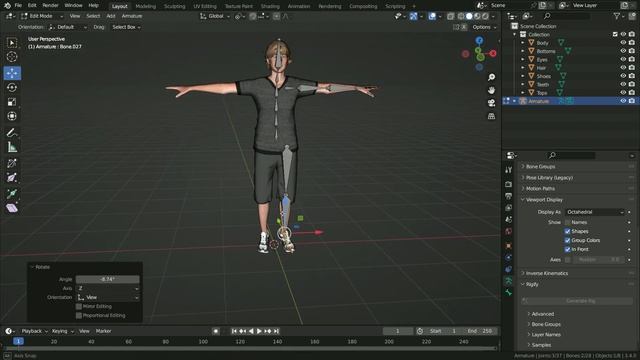Toggle auto keying record button
This screenshot has height=360, width=640.
coord(216,331)
